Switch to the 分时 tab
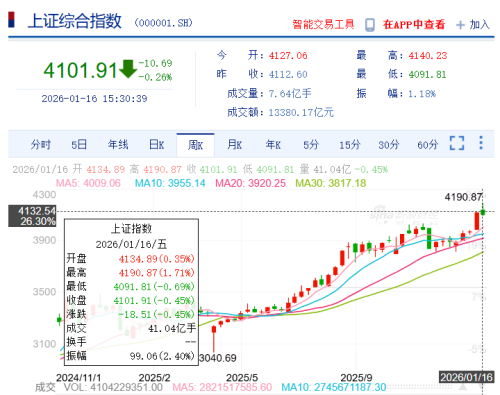The height and width of the screenshot is (395, 500). pos(41,145)
